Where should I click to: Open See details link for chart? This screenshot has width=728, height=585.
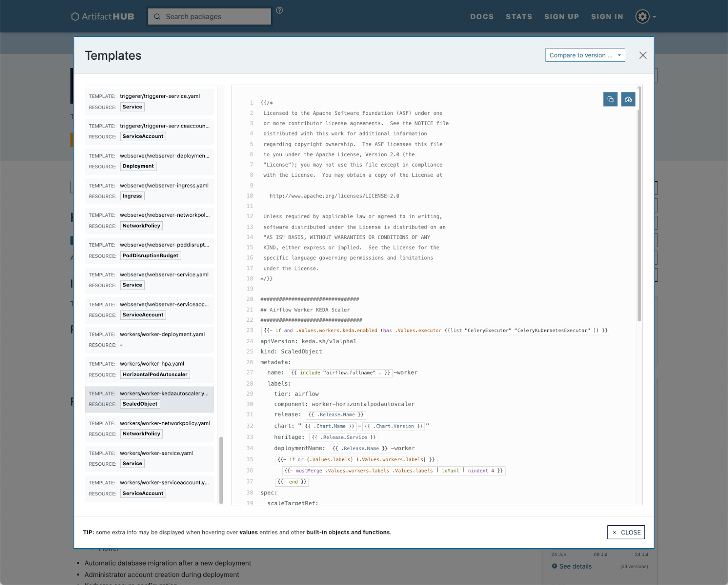575,566
